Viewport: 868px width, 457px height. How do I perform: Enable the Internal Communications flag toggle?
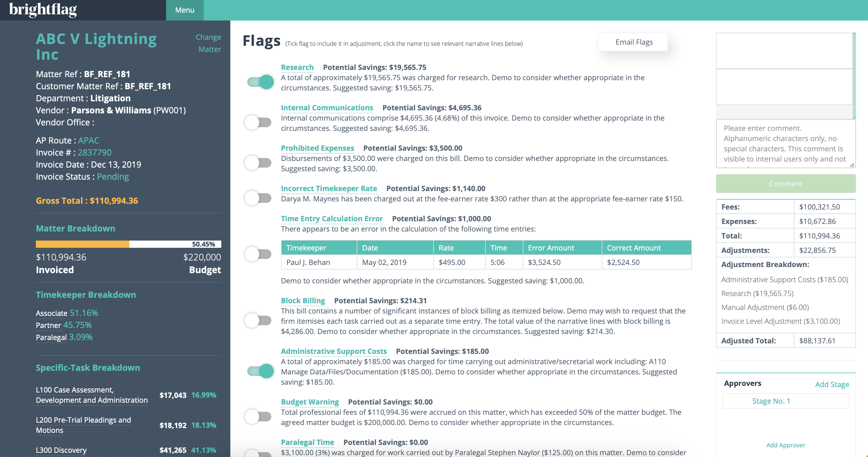258,122
